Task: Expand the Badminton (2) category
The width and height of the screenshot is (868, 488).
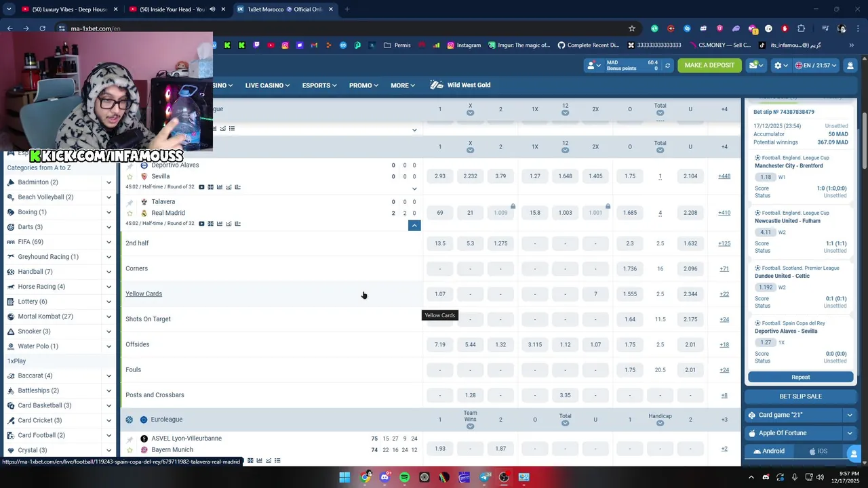Action: 108,182
